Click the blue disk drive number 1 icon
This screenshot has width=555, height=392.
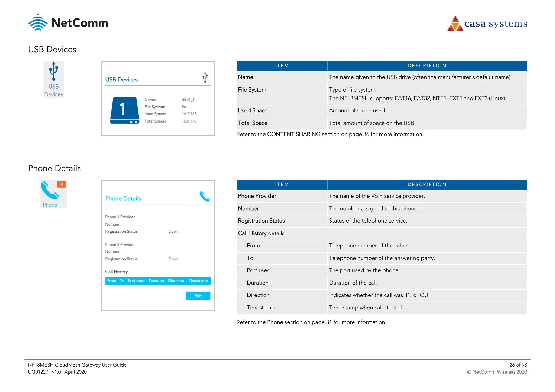(125, 110)
